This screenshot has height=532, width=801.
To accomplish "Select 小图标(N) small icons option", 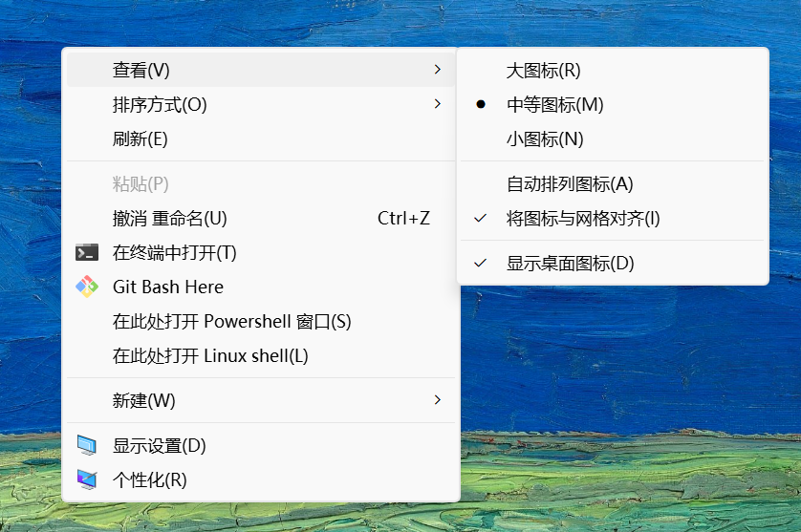I will click(x=612, y=138).
